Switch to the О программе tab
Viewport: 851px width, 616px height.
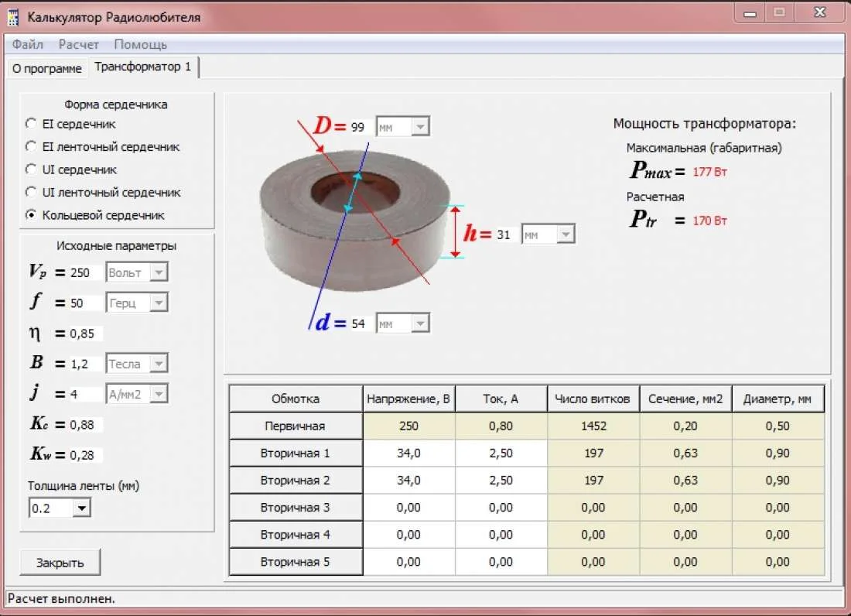point(46,68)
